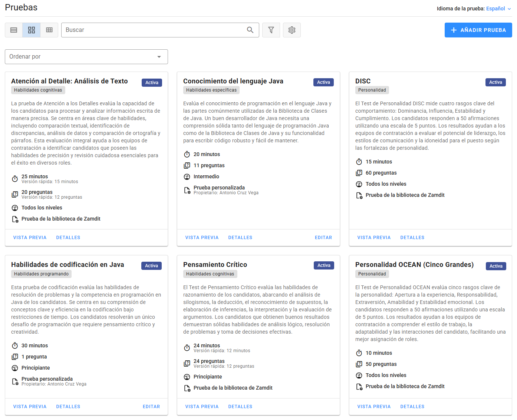The image size is (517, 420).
Task: Open the filter funnel options
Action: tap(271, 30)
